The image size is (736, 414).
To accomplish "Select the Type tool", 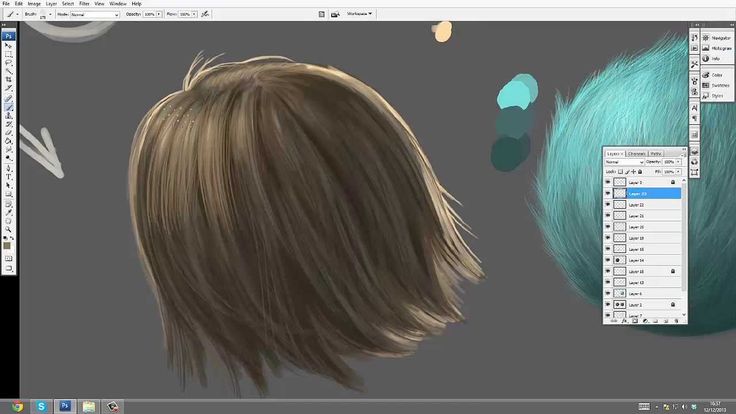I will [8, 177].
